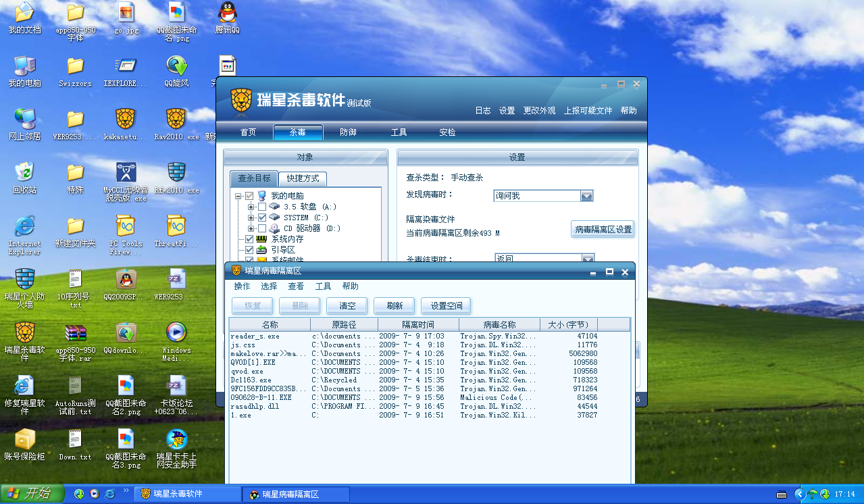This screenshot has width=864, height=504.
Task: Open 选择 menu in quarantine window
Action: pyautogui.click(x=269, y=286)
